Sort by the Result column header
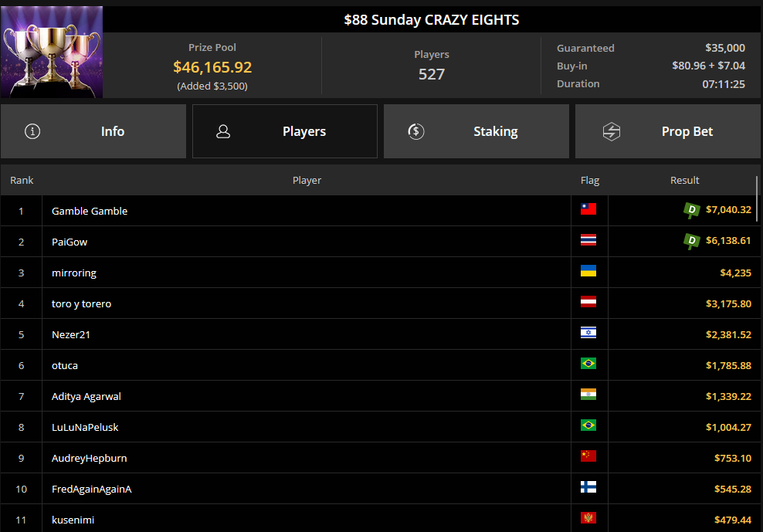This screenshot has height=532, width=763. (x=684, y=180)
